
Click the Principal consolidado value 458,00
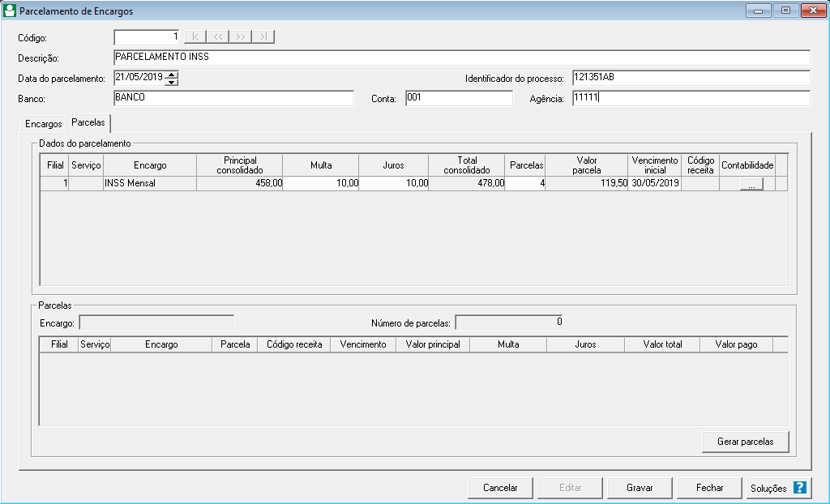click(x=240, y=184)
